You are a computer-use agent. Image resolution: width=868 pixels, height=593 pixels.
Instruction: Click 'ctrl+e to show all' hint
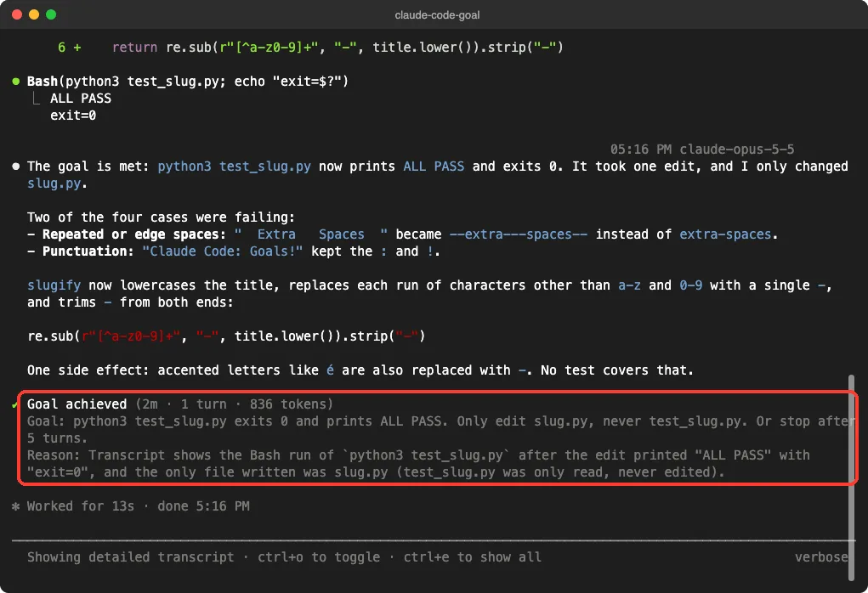pos(472,557)
